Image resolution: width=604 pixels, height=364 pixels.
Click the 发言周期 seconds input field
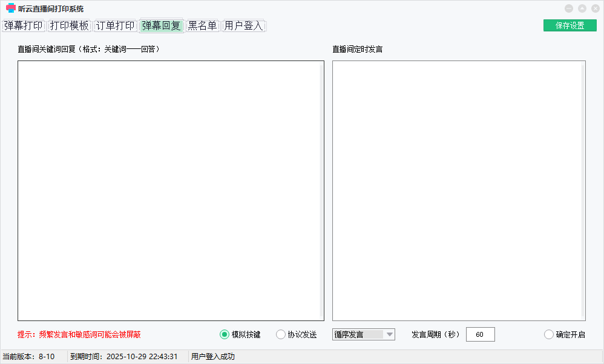480,334
